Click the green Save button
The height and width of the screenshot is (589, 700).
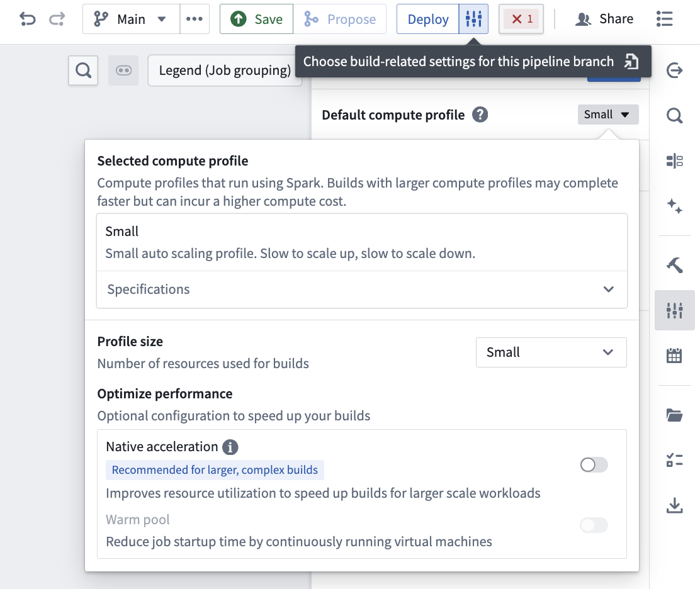pos(256,19)
